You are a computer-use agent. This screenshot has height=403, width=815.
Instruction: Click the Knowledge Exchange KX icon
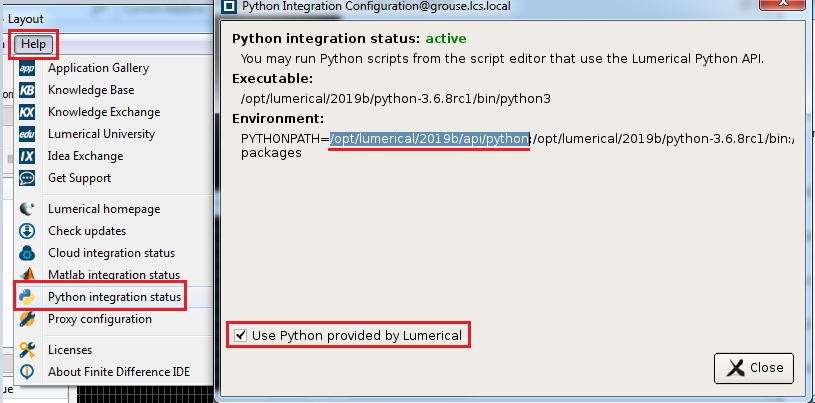[x=28, y=112]
